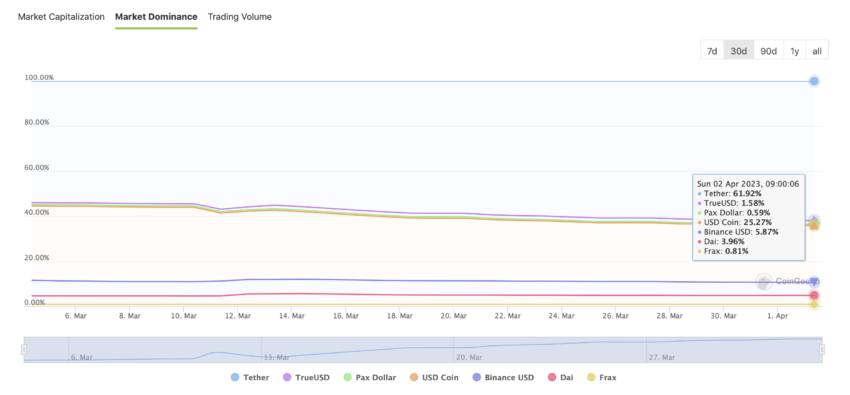Click '27. Mar' in the navigator timeline
This screenshot has height=395, width=850.
click(x=661, y=358)
